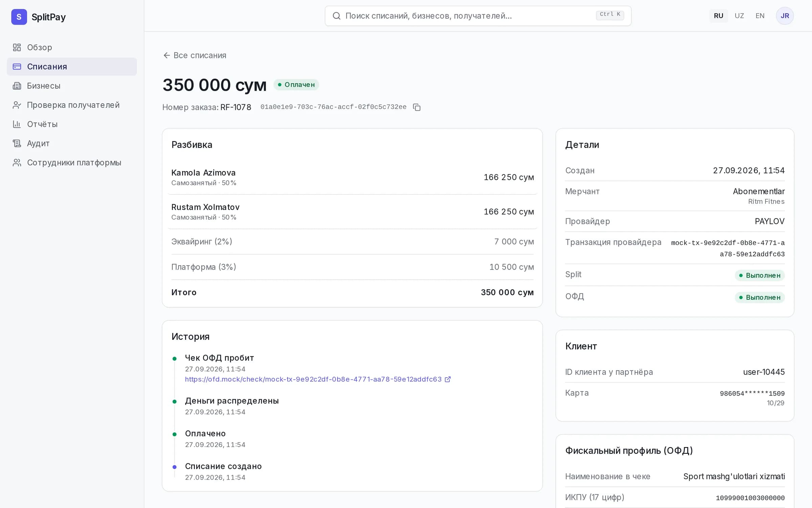
Task: Click the Аудит log icon
Action: tap(17, 144)
